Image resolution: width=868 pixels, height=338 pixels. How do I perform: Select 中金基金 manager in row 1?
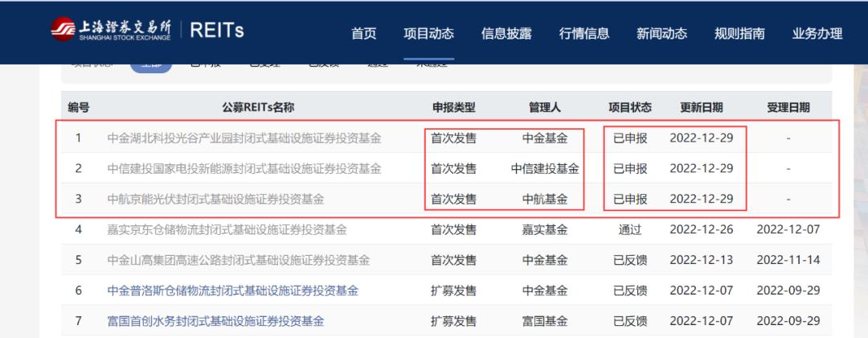(545, 138)
